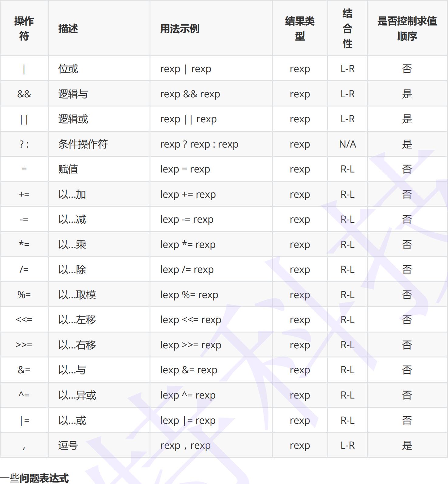Click the 'lexp %= rexp' usage example
448x484 pixels.
189,295
